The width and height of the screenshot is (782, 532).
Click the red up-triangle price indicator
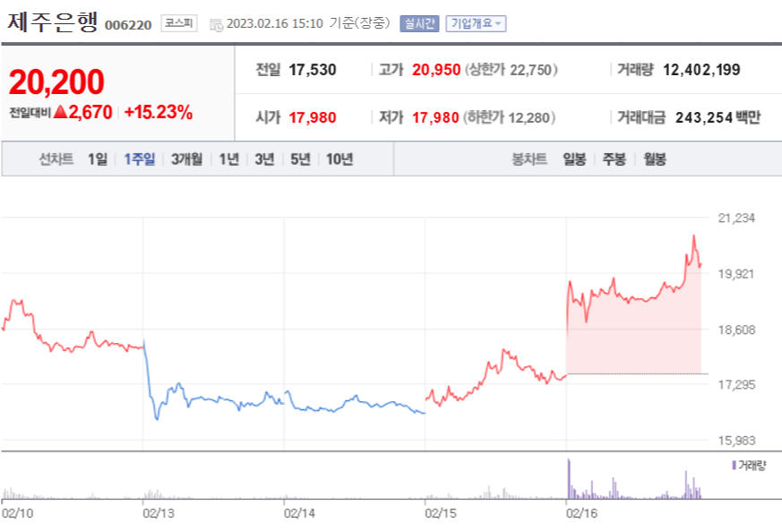60,112
